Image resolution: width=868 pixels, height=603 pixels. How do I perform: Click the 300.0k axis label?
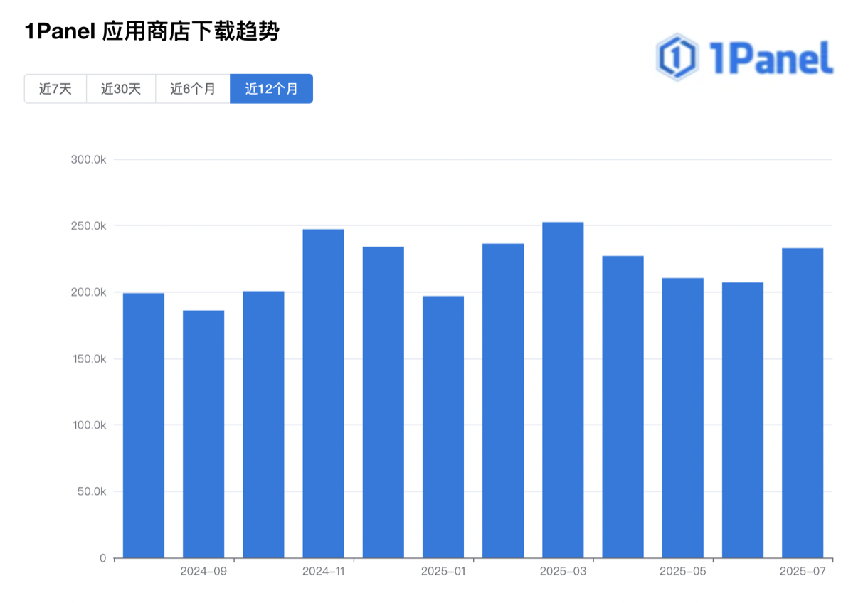coord(89,159)
